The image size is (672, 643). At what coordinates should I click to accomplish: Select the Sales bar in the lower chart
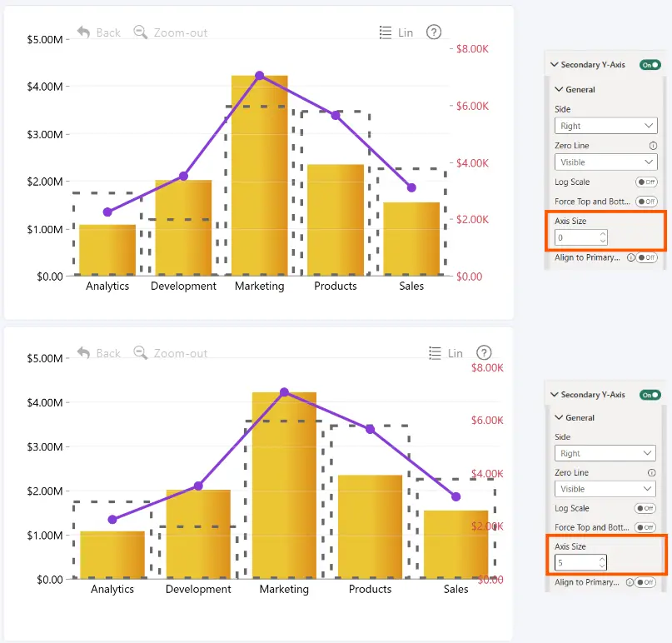[456, 545]
